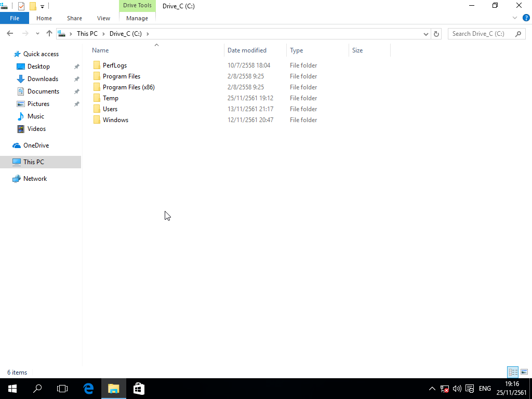Expand the ribbon with the chevron
Screen dimensions: 532x399
(515, 18)
